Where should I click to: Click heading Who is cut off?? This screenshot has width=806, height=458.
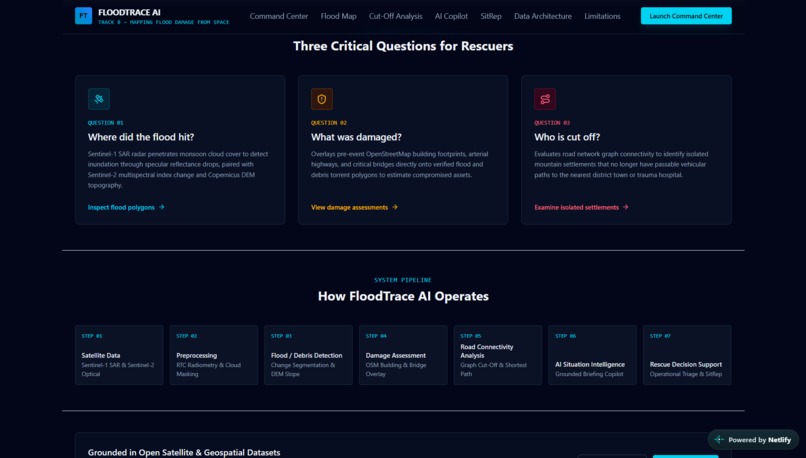[567, 137]
